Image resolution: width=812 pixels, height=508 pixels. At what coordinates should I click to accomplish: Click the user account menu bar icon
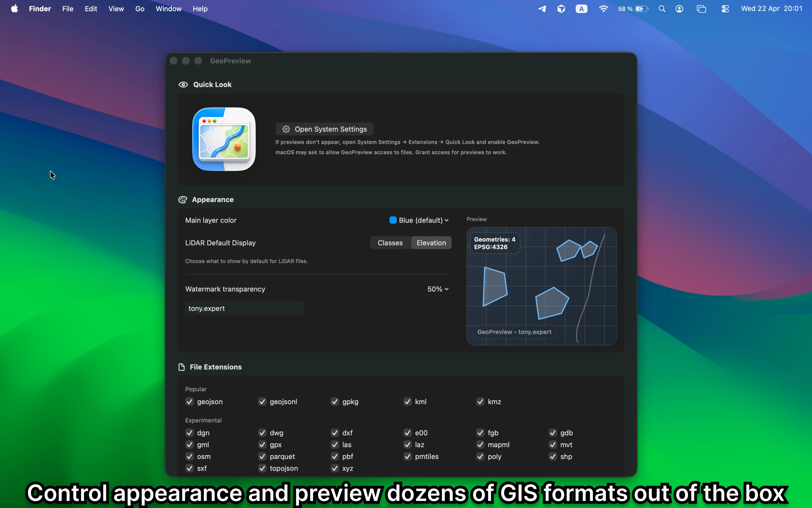click(x=679, y=9)
